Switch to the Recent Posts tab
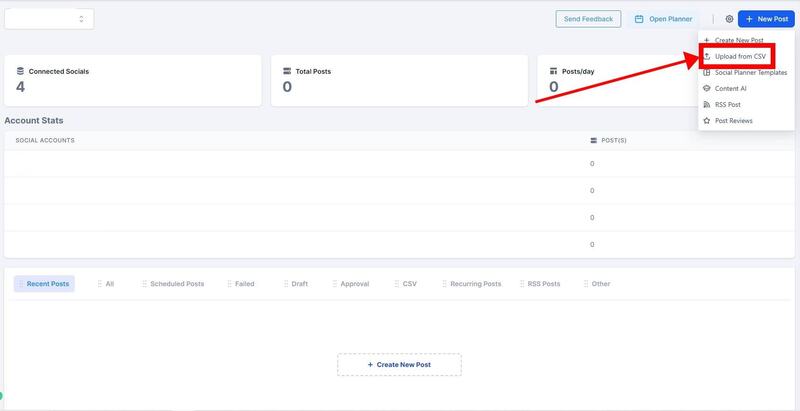 [44, 284]
